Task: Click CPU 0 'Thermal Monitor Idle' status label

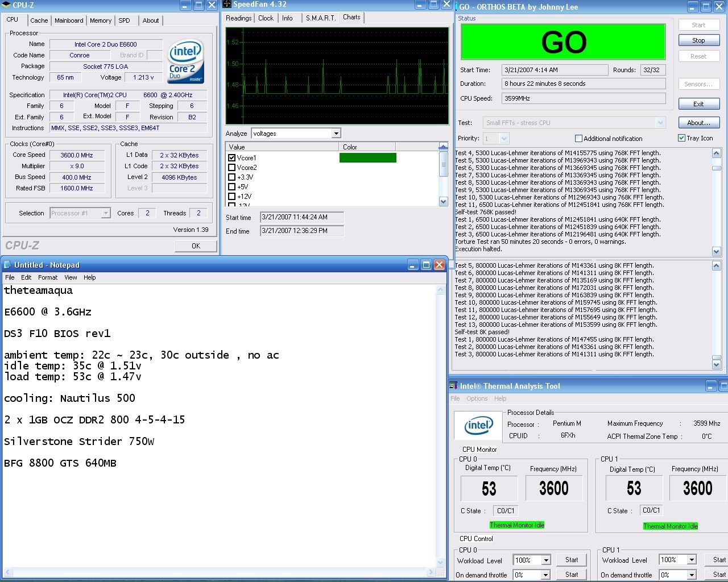Action: point(517,525)
